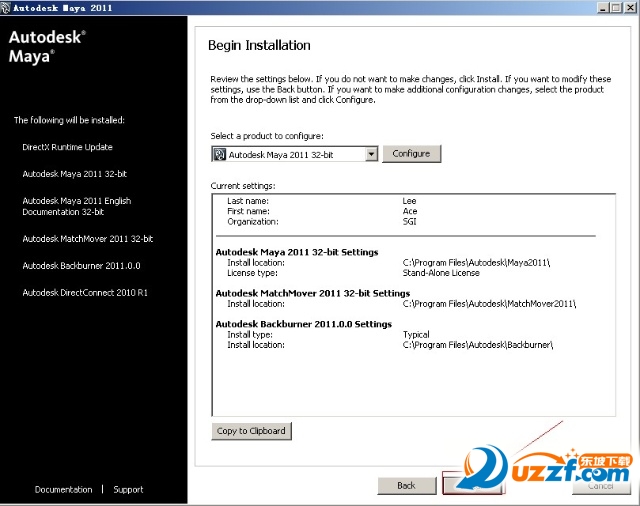Click the 'Typical' install type value
640x506 pixels.
click(416, 335)
